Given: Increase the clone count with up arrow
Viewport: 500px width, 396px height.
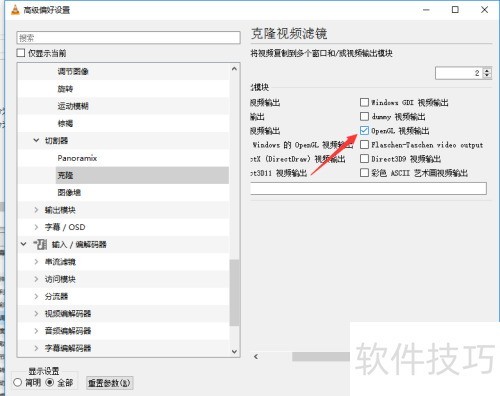Looking at the screenshot, I should point(487,70).
